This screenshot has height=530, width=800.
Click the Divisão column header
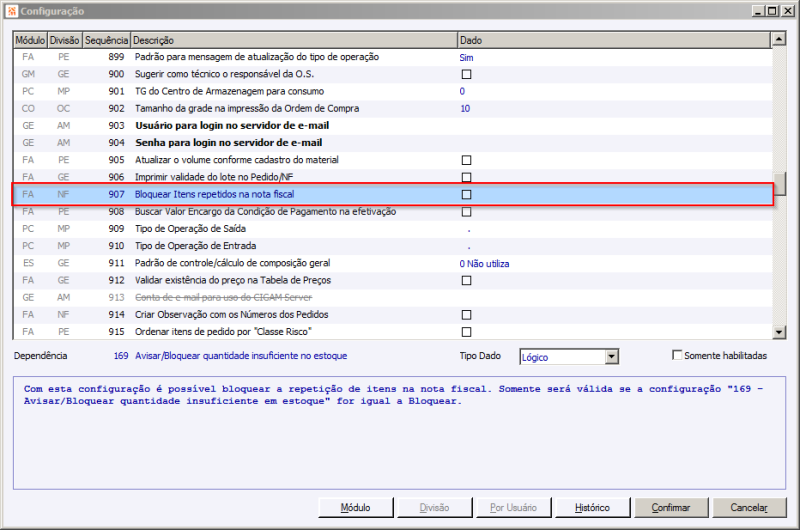click(x=65, y=40)
